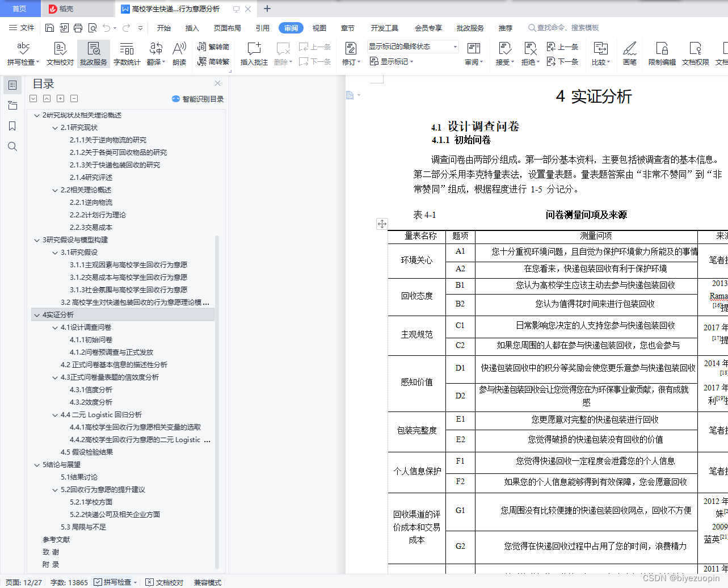Toggle spell check in the status bar
The image size is (728, 588).
pyautogui.click(x=112, y=582)
